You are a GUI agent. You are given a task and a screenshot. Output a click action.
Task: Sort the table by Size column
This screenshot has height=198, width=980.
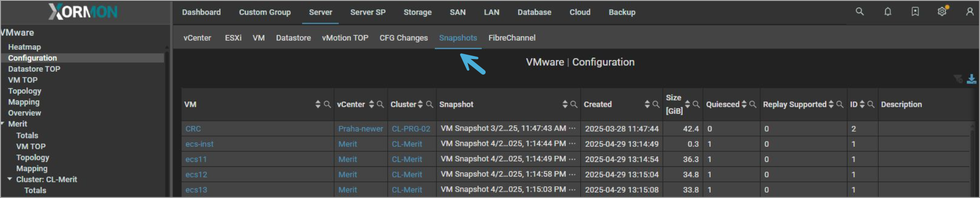coord(688,104)
